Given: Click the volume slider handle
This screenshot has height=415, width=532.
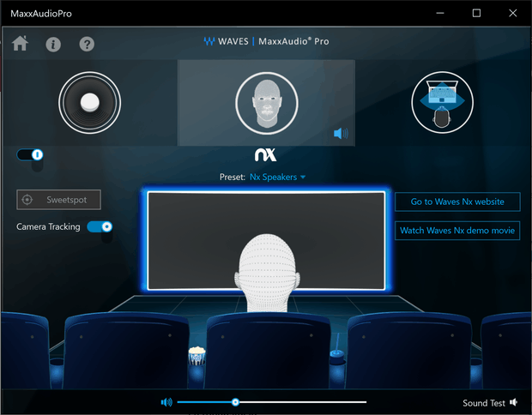Looking at the screenshot, I should pyautogui.click(x=235, y=402).
